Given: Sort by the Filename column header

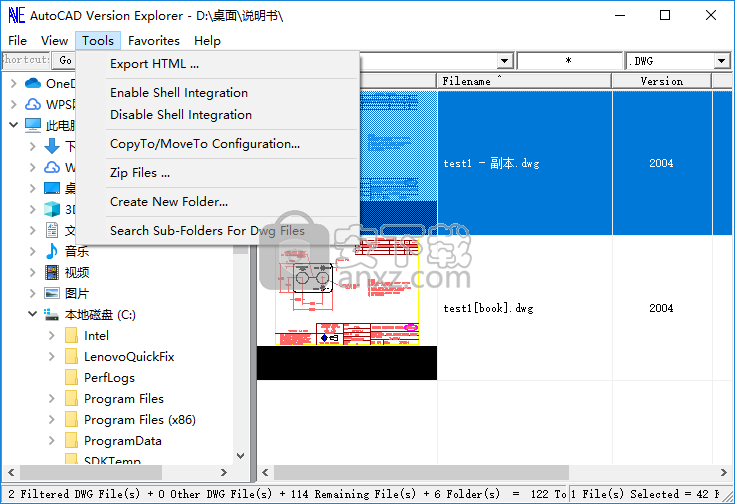Looking at the screenshot, I should (x=524, y=81).
